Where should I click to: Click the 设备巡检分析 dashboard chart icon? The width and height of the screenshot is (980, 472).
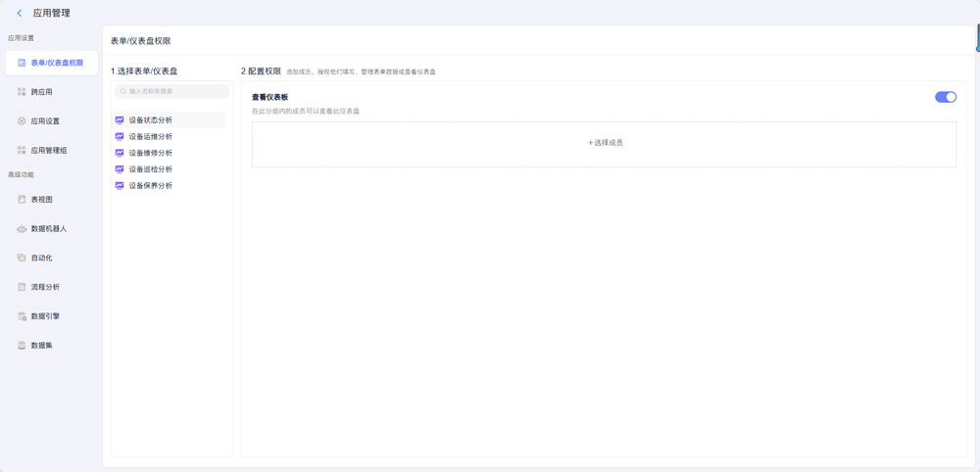pos(120,169)
